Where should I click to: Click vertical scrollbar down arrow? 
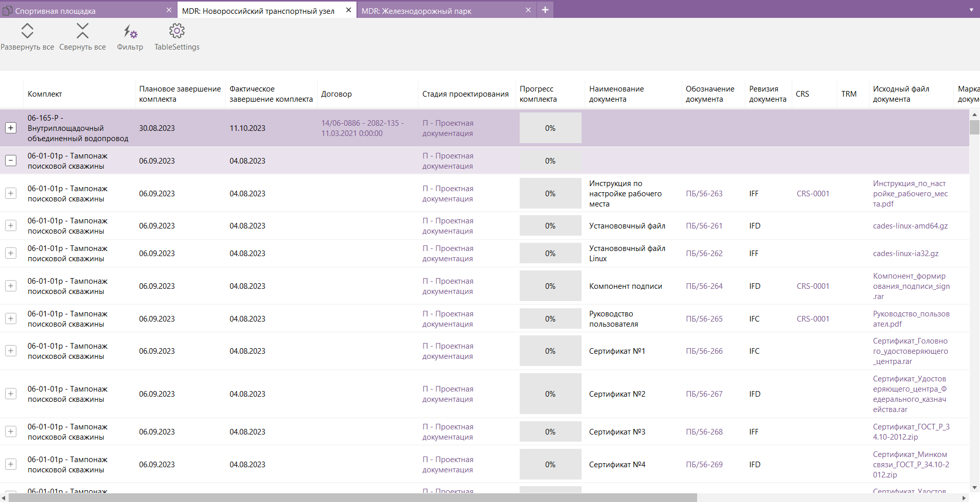974,488
